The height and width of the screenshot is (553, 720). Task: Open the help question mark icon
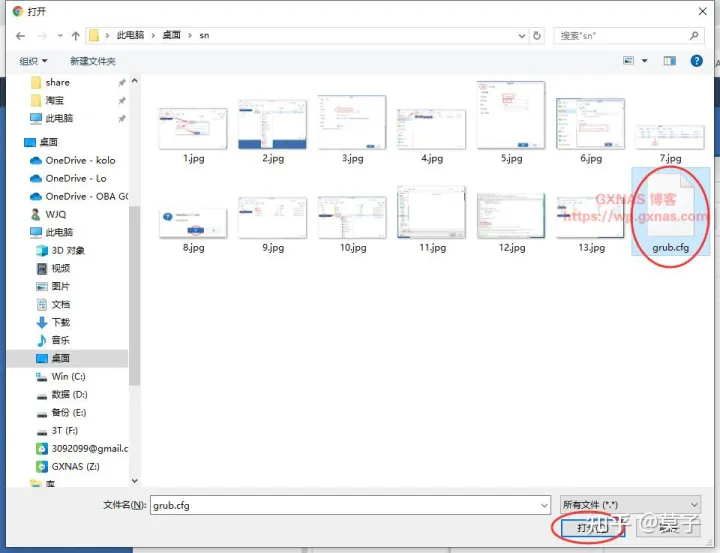point(697,61)
